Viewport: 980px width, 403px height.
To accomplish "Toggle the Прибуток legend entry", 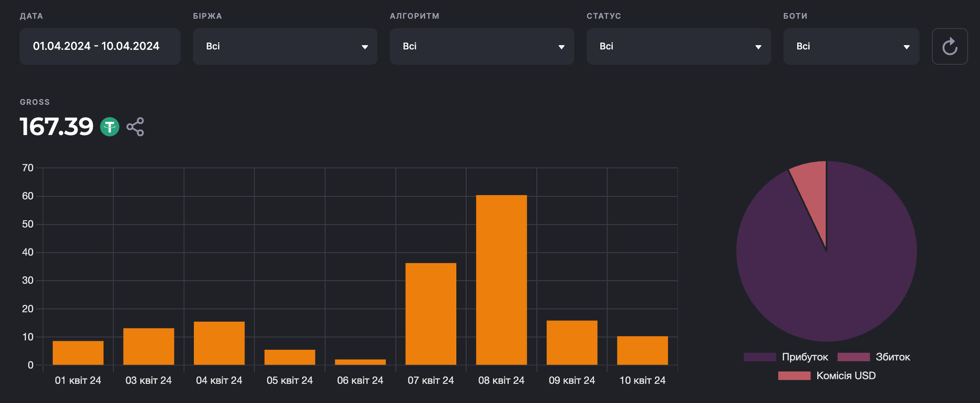I will [786, 357].
